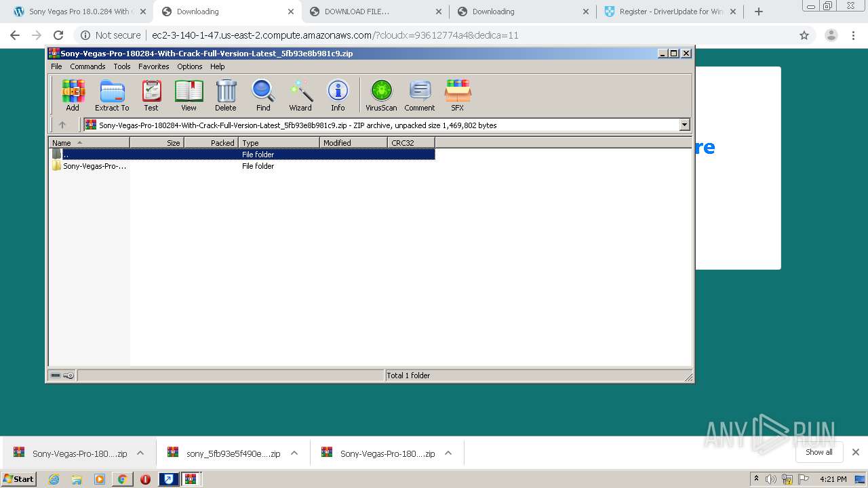
Task: Open the Tools menu
Action: pos(122,66)
